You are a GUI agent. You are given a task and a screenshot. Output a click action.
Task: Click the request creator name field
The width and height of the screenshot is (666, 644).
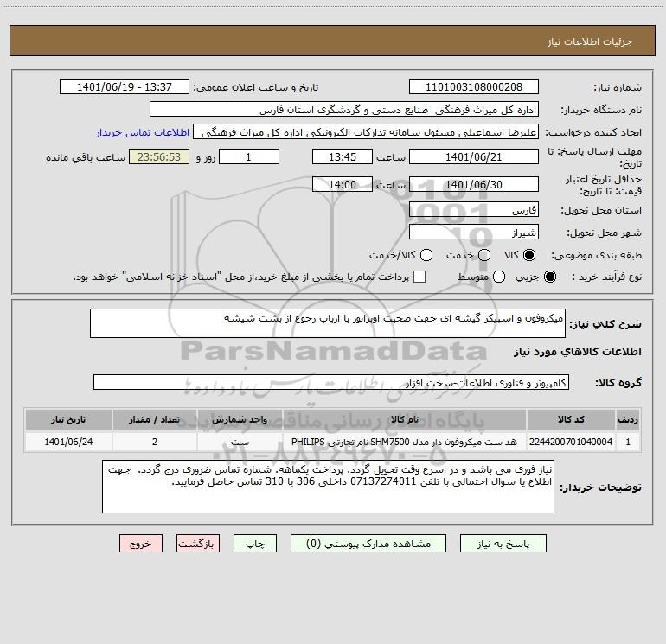(366, 132)
